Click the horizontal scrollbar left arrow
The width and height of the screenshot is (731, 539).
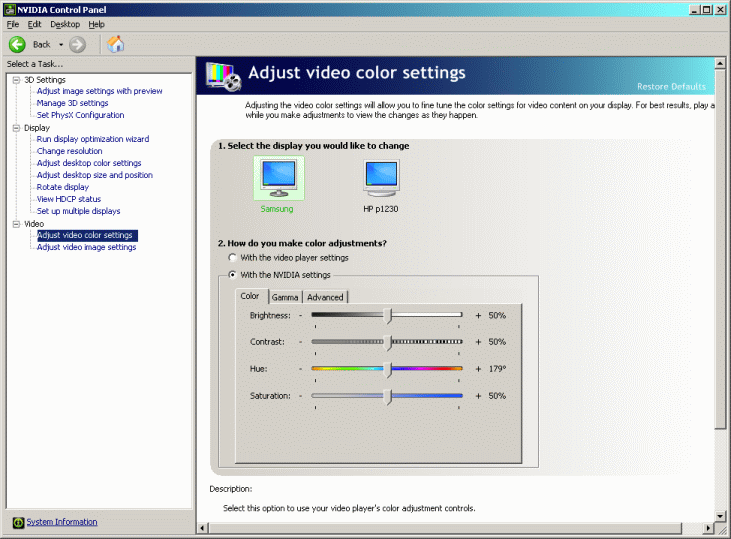[202, 528]
